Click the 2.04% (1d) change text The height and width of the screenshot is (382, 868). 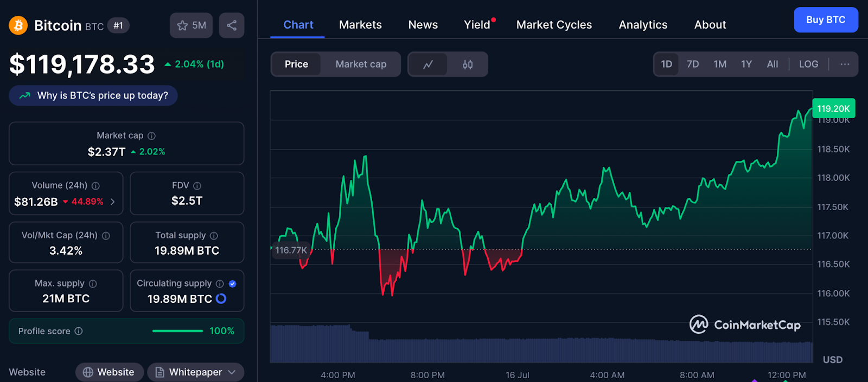click(x=199, y=64)
